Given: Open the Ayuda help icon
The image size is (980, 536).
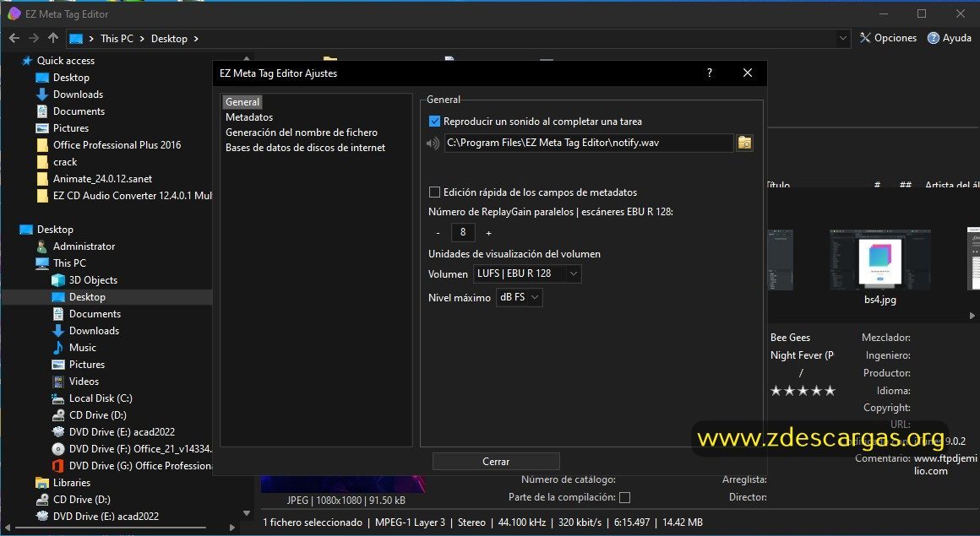Looking at the screenshot, I should click(934, 38).
